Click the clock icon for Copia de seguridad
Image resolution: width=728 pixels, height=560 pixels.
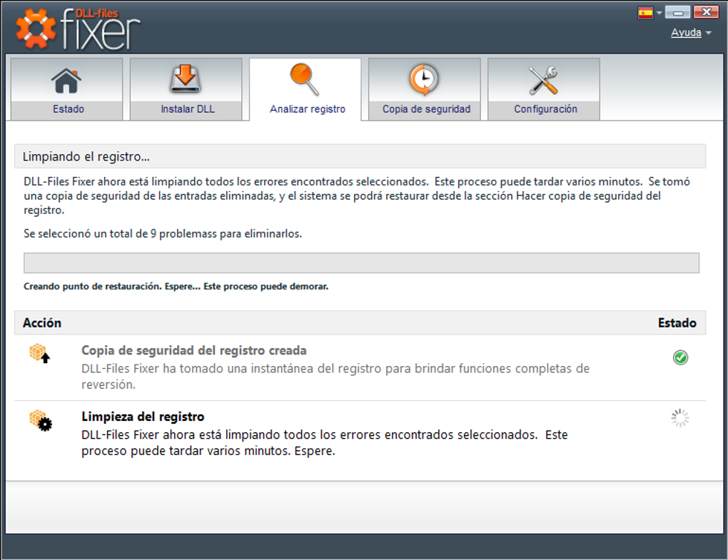424,79
